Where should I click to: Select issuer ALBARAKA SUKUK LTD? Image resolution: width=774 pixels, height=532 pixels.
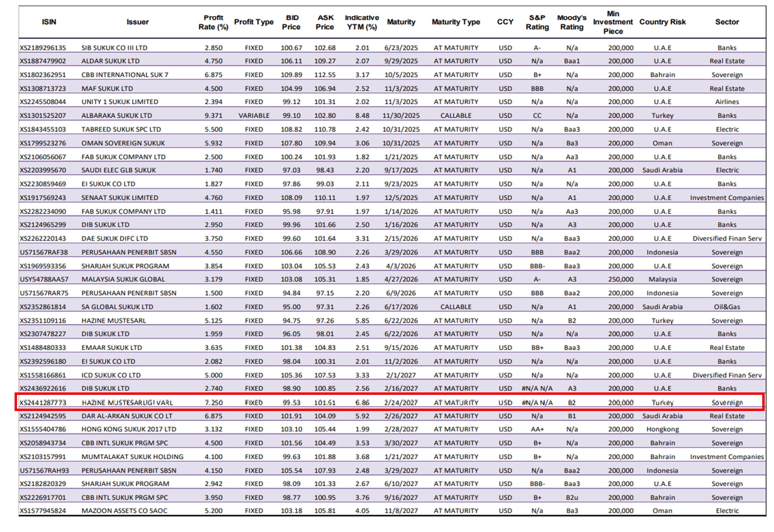click(x=117, y=116)
